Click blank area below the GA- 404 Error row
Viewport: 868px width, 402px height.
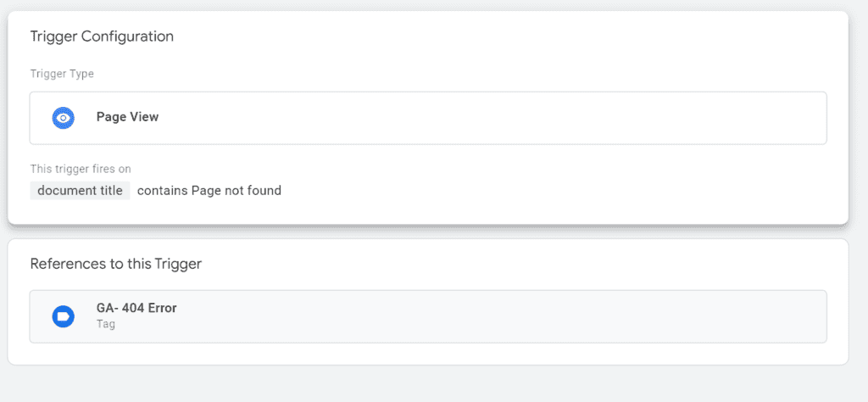[424, 354]
